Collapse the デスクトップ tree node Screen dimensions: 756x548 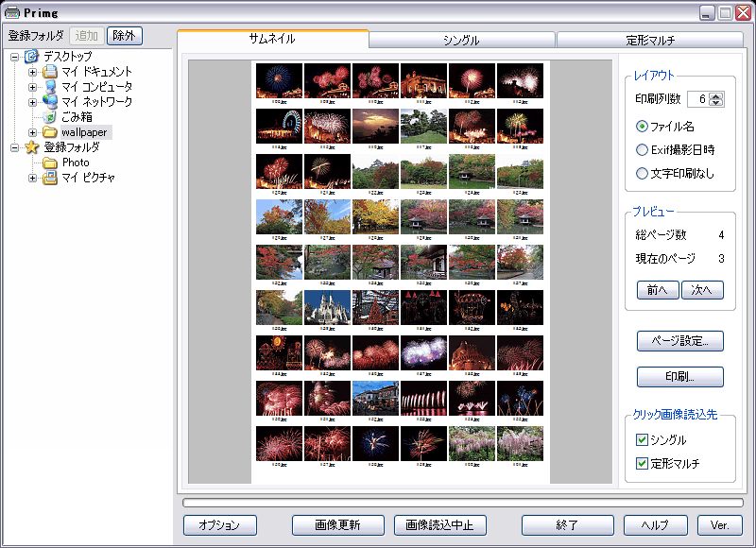[15, 57]
